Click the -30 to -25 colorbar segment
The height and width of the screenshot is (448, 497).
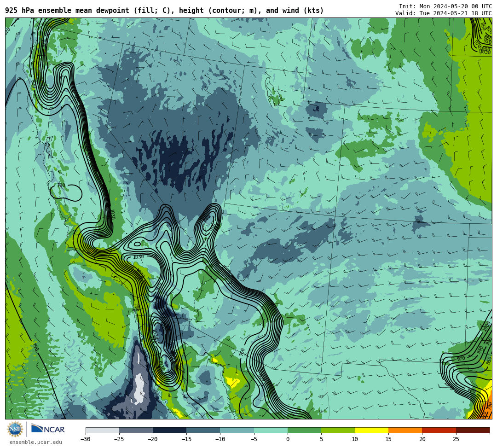[x=102, y=430]
